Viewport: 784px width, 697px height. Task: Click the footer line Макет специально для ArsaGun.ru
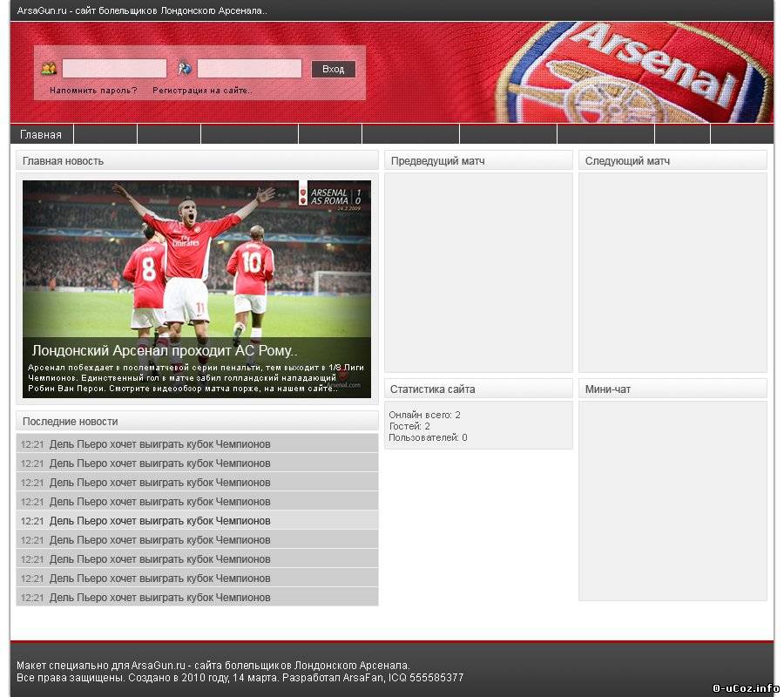tap(213, 666)
